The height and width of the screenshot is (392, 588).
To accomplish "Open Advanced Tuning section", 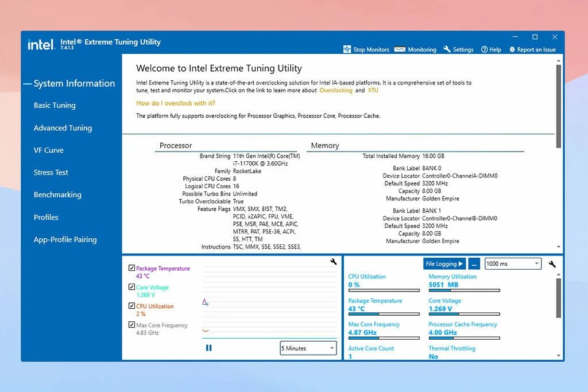I will [x=63, y=128].
